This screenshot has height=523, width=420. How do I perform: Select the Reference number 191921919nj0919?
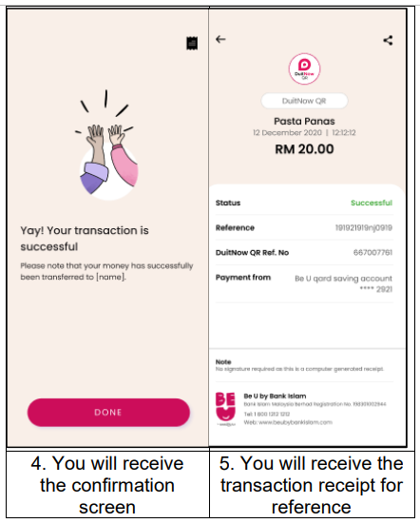pos(364,228)
